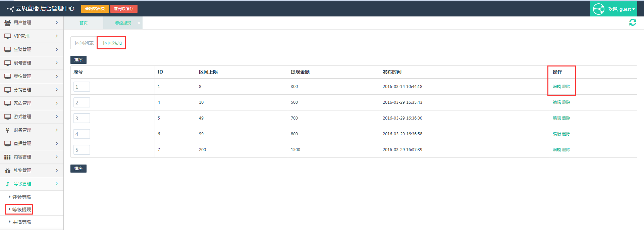Click the up-arrow icon beside 等级管理

pos(7,184)
